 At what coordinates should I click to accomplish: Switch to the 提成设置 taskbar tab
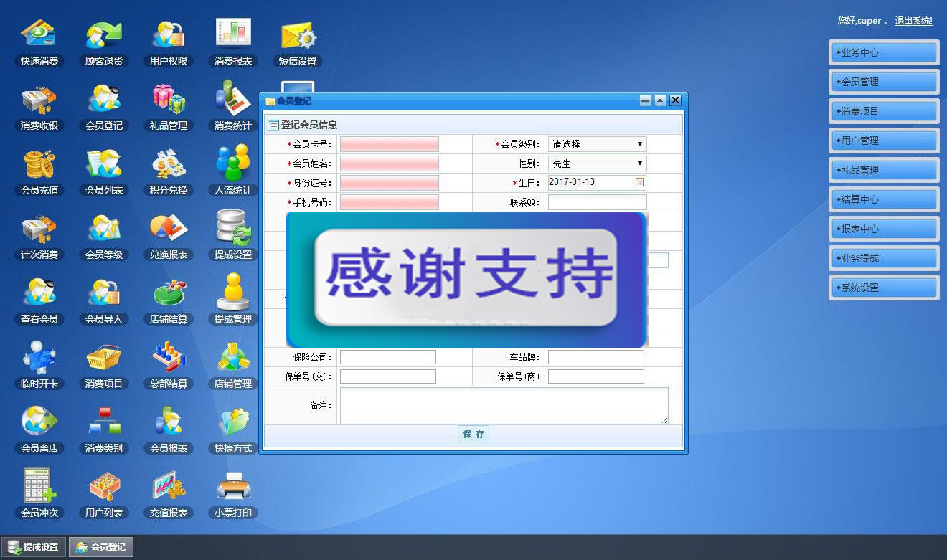34,547
